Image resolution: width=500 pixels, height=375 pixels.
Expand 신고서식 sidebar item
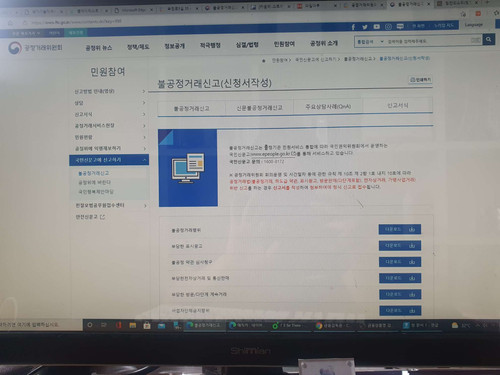[x=109, y=114]
